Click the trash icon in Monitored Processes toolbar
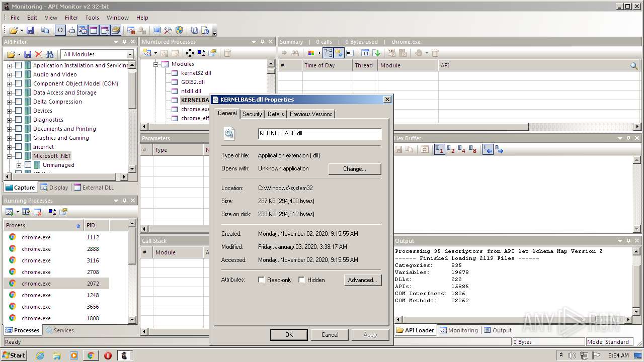 click(x=227, y=53)
